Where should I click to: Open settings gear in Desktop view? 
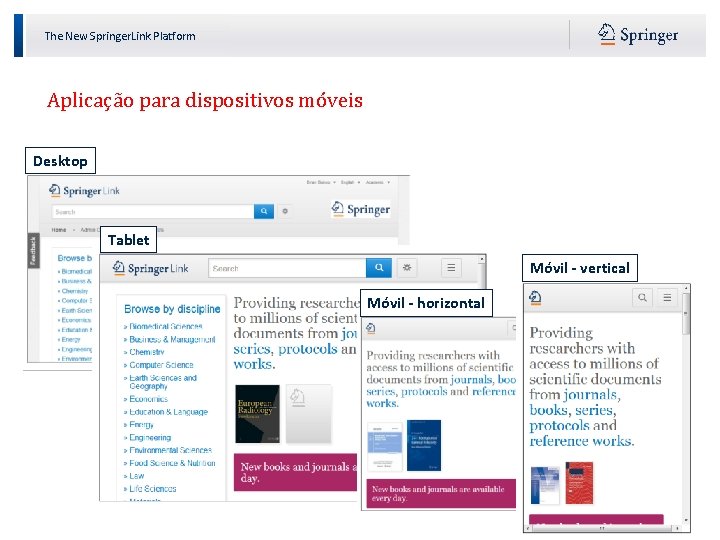click(x=285, y=211)
